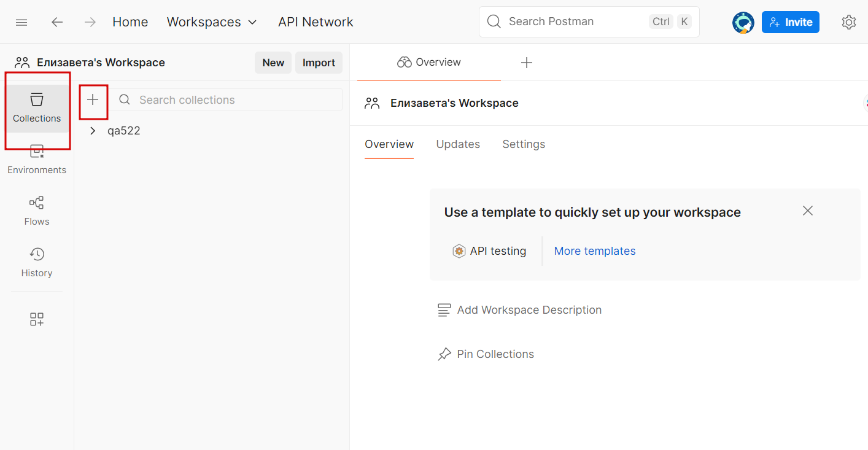Switch to the Settings tab
Viewport: 868px width, 450px height.
(x=524, y=144)
